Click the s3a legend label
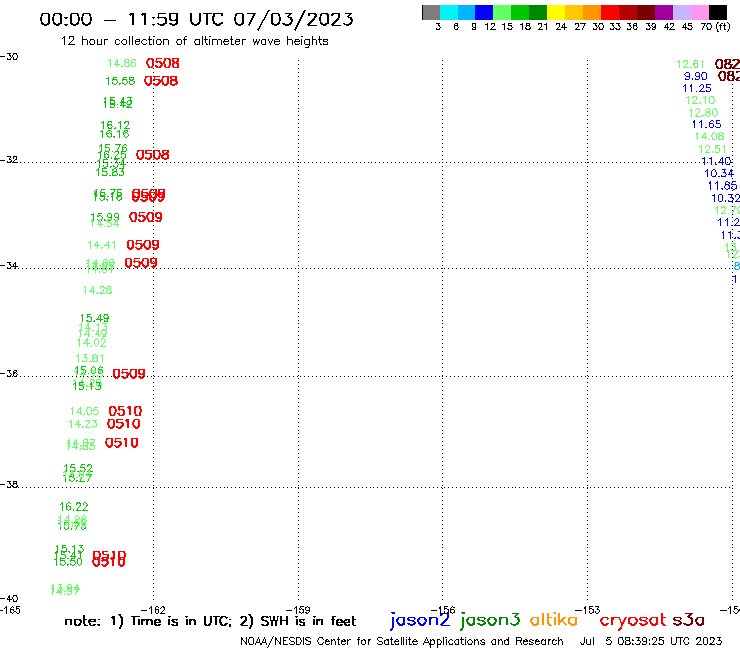The image size is (740, 650). 688,620
